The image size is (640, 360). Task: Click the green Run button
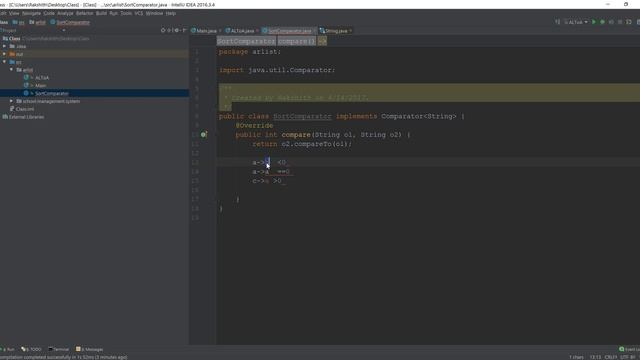594,22
